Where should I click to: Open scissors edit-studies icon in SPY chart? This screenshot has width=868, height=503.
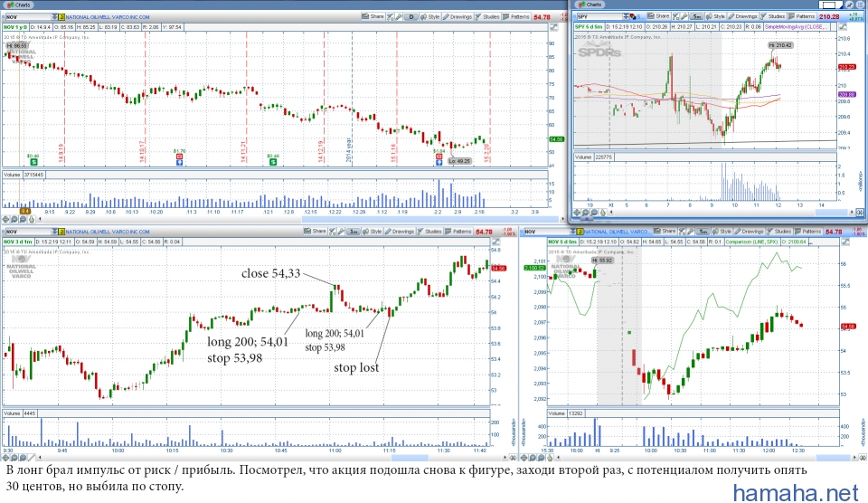(675, 16)
